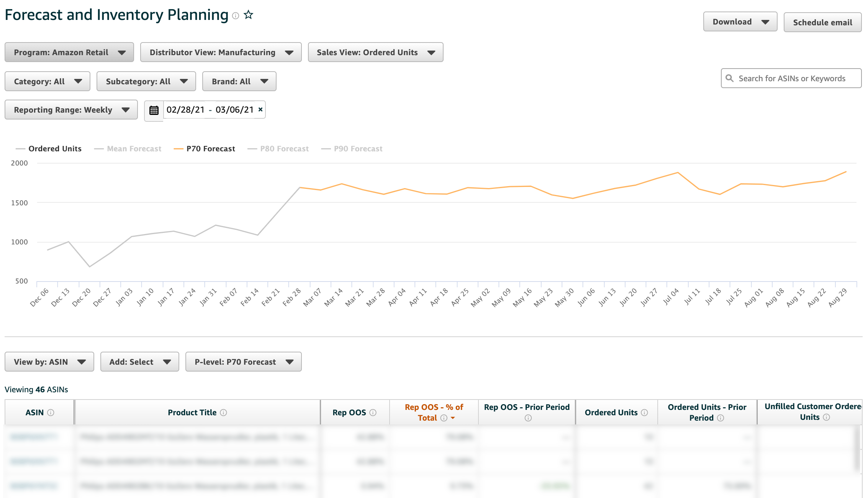Open the first ASIN link in the table

click(34, 437)
